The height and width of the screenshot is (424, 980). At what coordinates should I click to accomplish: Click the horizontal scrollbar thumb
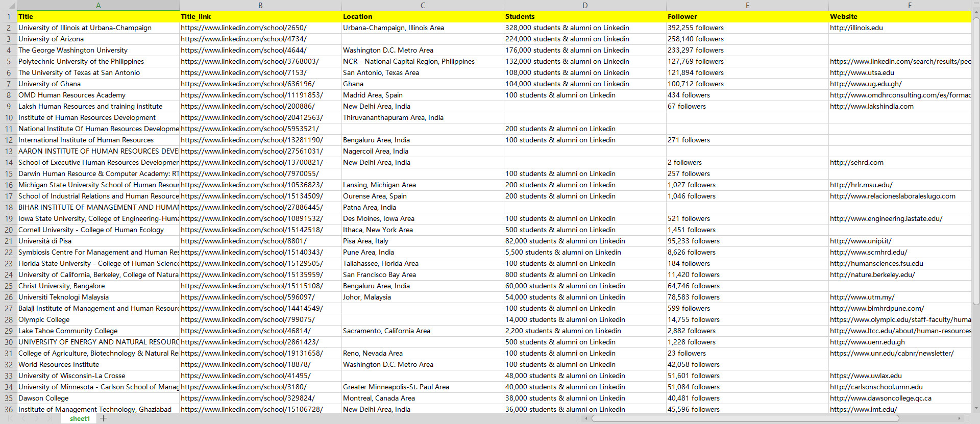coord(745,418)
